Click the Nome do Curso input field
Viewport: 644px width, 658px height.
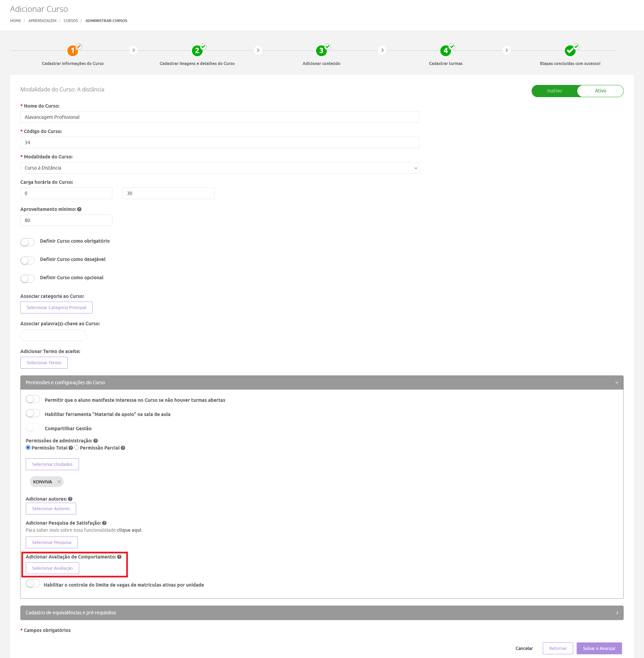pyautogui.click(x=220, y=117)
